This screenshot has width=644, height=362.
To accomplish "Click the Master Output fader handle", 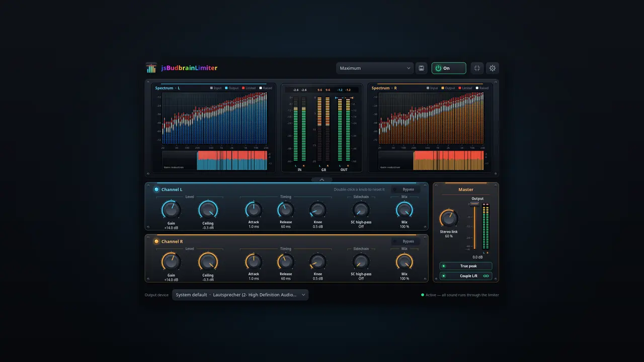I will click(474, 204).
